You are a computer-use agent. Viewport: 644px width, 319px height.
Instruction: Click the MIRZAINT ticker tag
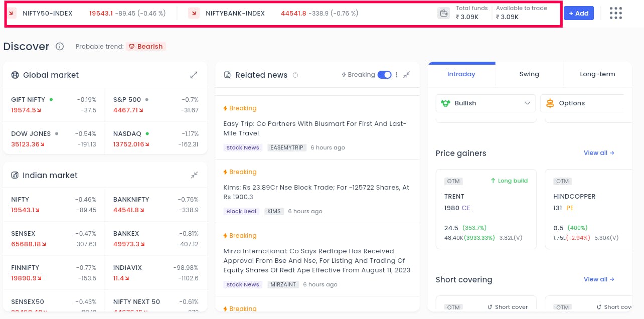[x=283, y=284]
